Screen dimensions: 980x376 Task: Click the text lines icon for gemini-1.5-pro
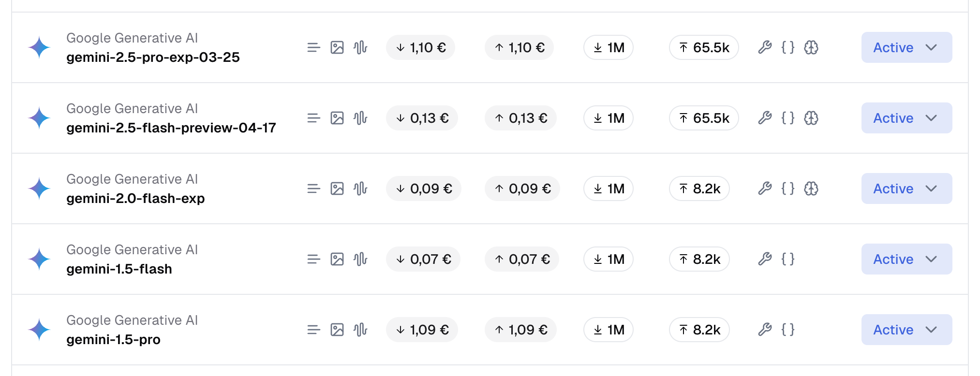(x=314, y=330)
